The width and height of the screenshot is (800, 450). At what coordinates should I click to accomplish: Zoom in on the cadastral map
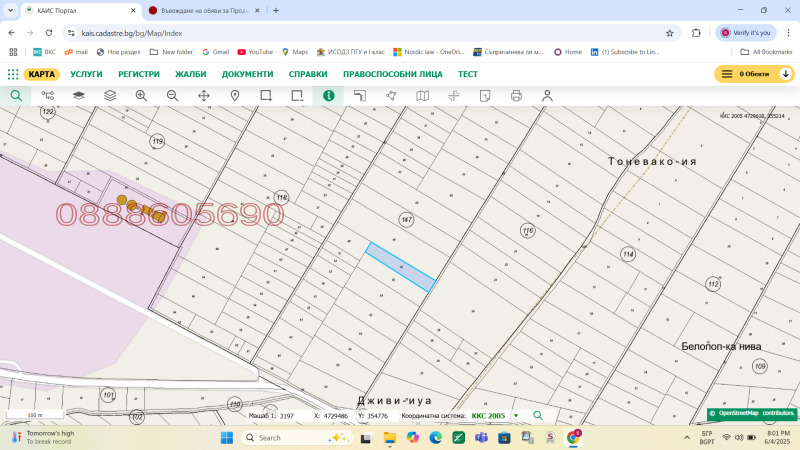(141, 96)
